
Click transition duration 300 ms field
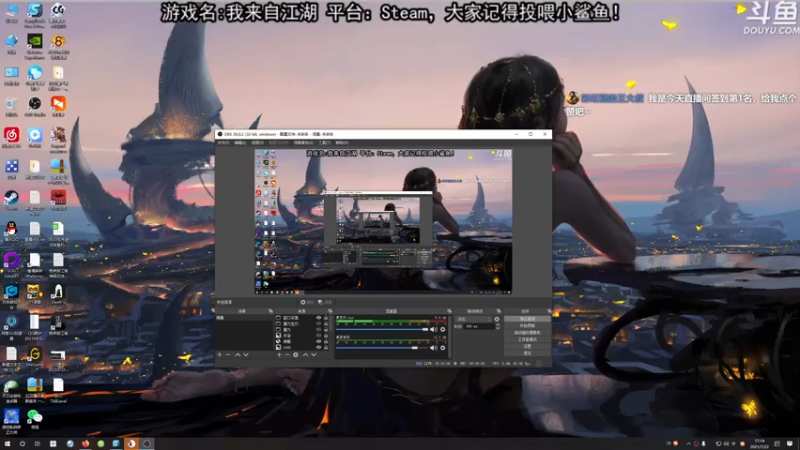(x=480, y=327)
